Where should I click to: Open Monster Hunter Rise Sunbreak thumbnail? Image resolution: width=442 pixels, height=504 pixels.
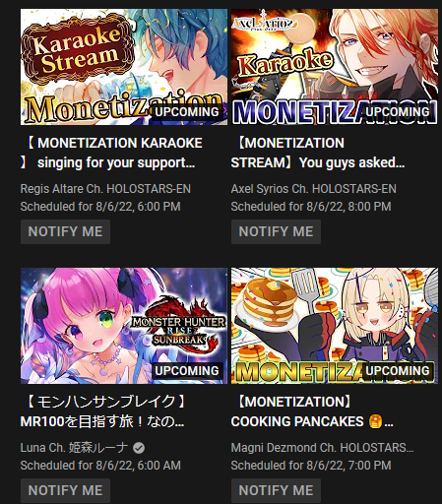tap(124, 326)
